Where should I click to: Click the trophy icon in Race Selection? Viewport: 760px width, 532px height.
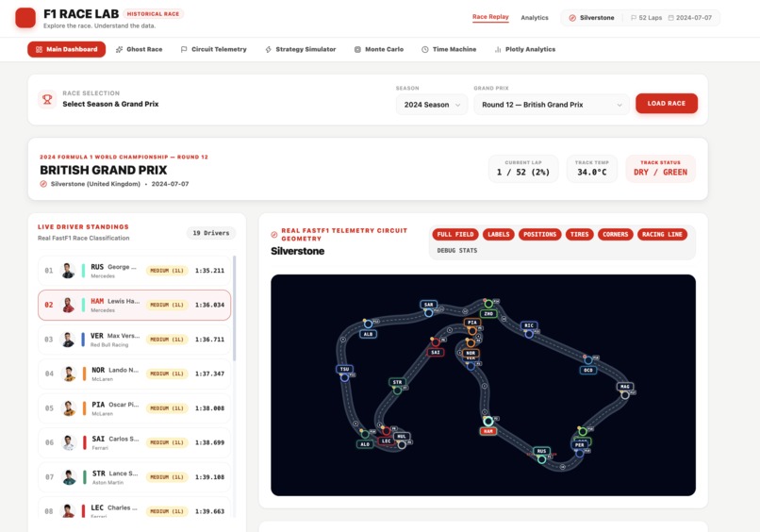[x=47, y=99]
